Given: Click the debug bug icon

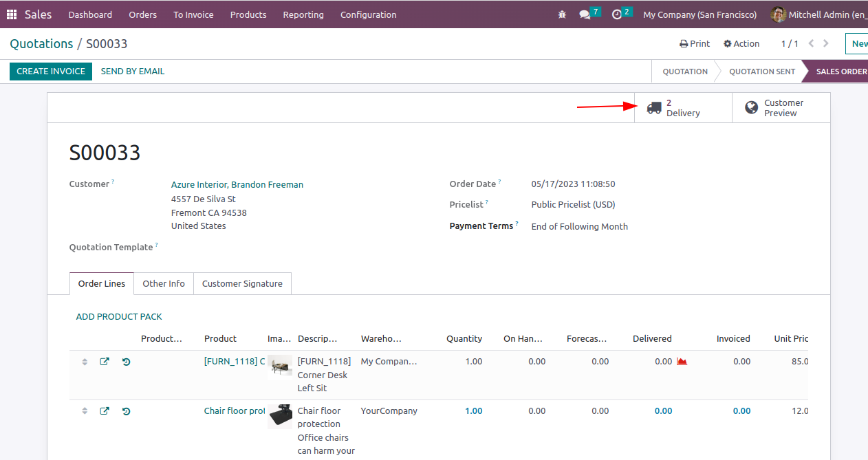Looking at the screenshot, I should (563, 14).
